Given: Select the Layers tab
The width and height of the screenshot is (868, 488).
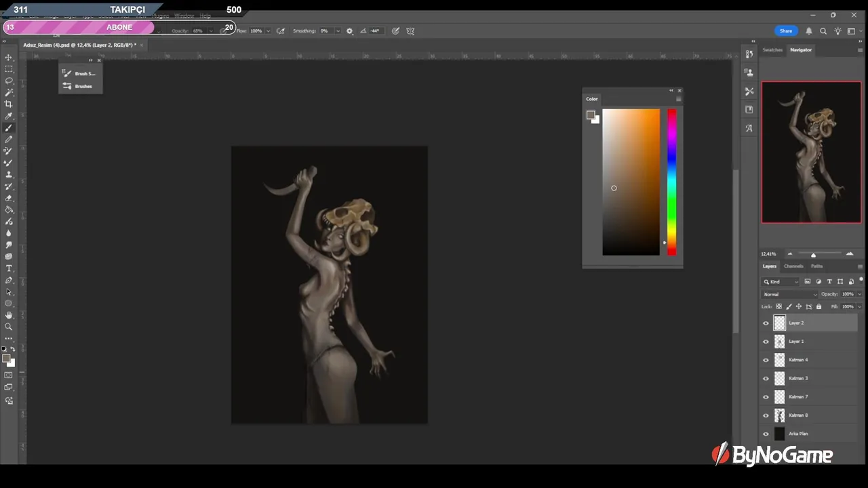Looking at the screenshot, I should click(x=769, y=266).
